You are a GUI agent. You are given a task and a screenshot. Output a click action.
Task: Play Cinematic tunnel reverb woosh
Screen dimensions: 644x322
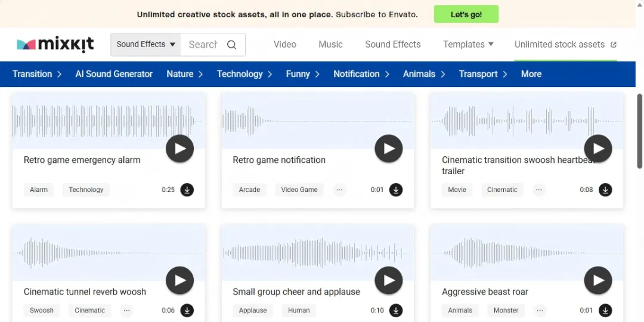(180, 280)
